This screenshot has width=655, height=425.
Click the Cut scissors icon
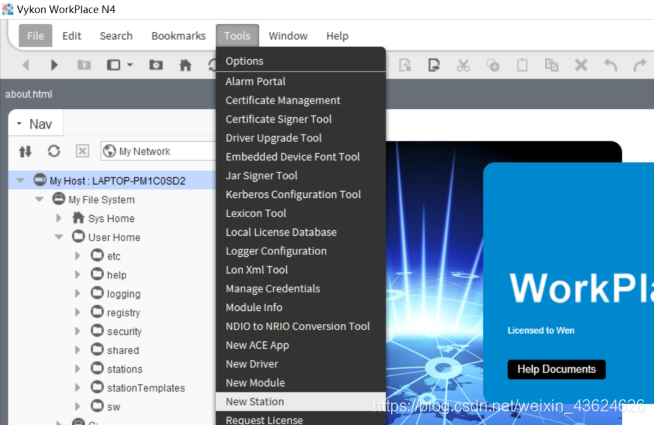[x=463, y=65]
